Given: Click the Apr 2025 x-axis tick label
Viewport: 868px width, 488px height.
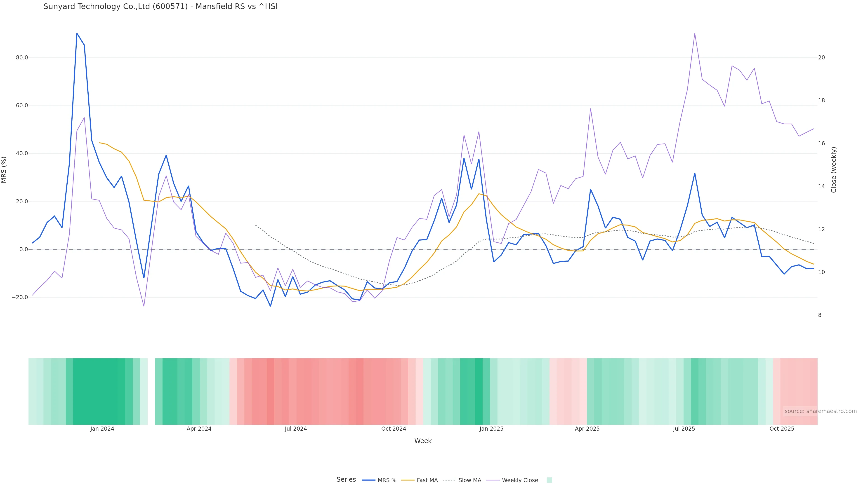Looking at the screenshot, I should pos(587,429).
